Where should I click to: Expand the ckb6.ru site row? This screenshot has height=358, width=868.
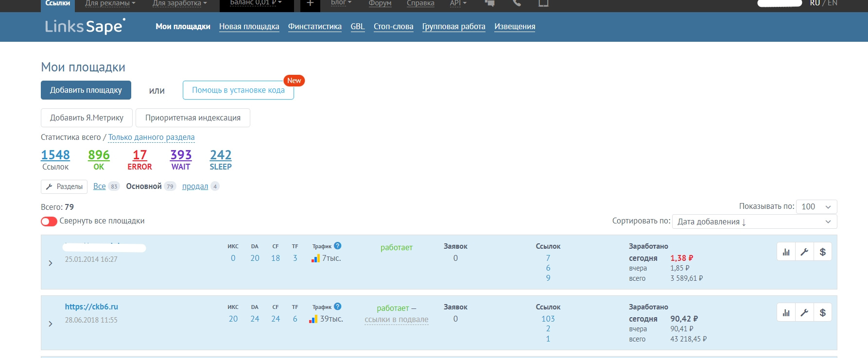[x=51, y=324]
